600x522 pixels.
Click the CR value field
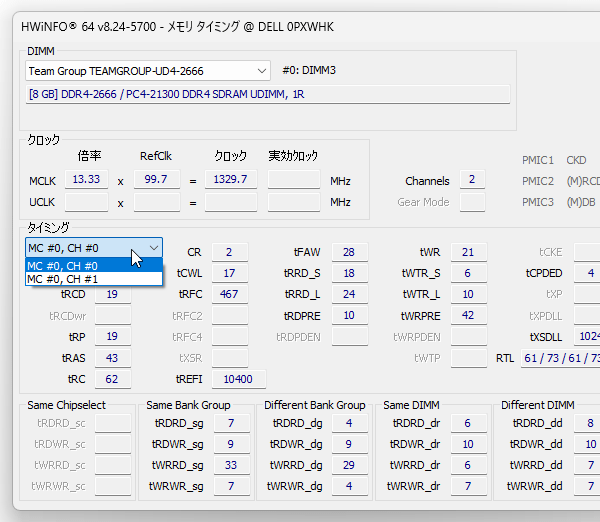point(230,252)
